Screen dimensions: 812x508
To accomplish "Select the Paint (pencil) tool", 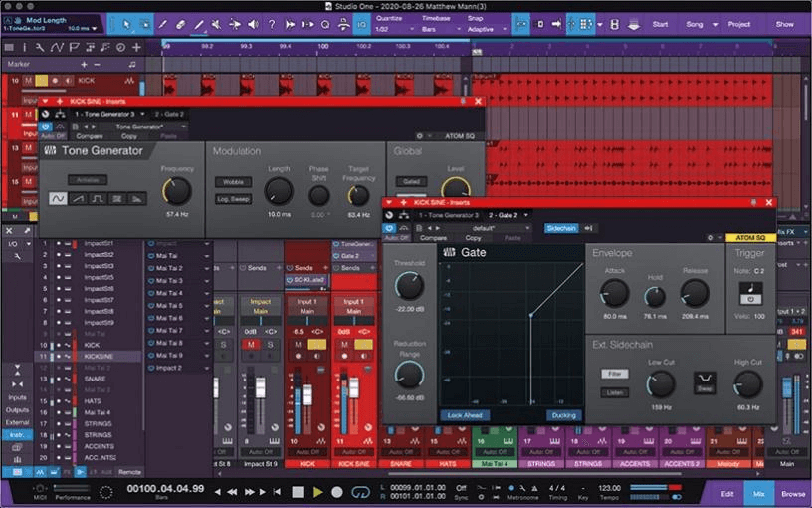I will tap(199, 24).
